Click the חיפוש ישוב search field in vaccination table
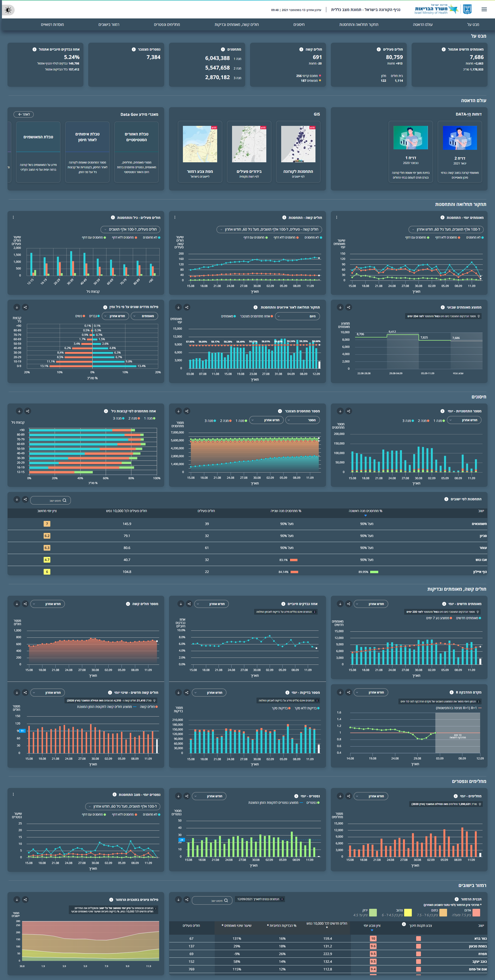 tap(51, 500)
